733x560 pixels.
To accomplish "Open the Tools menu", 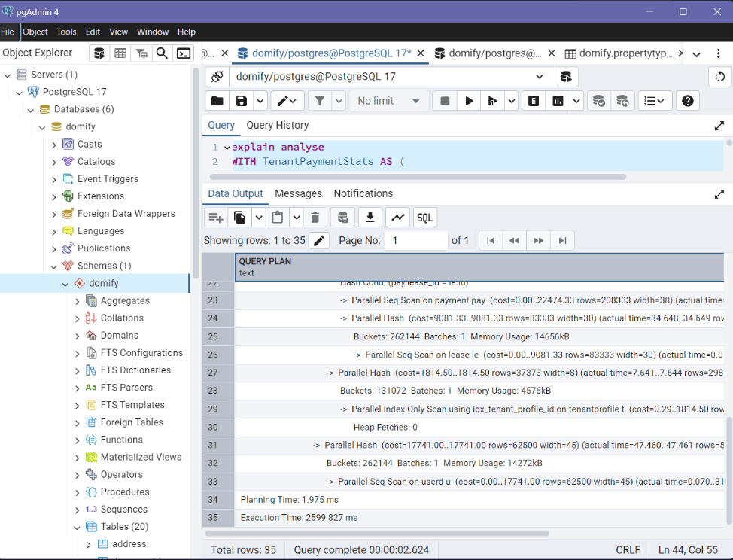I will coord(66,32).
